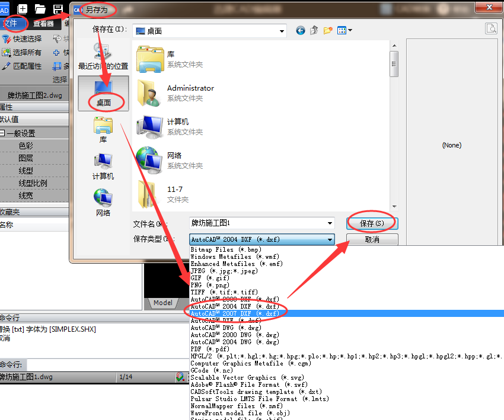504x420 pixels.
Task: Select the 11-7 folder
Action: tap(162, 194)
